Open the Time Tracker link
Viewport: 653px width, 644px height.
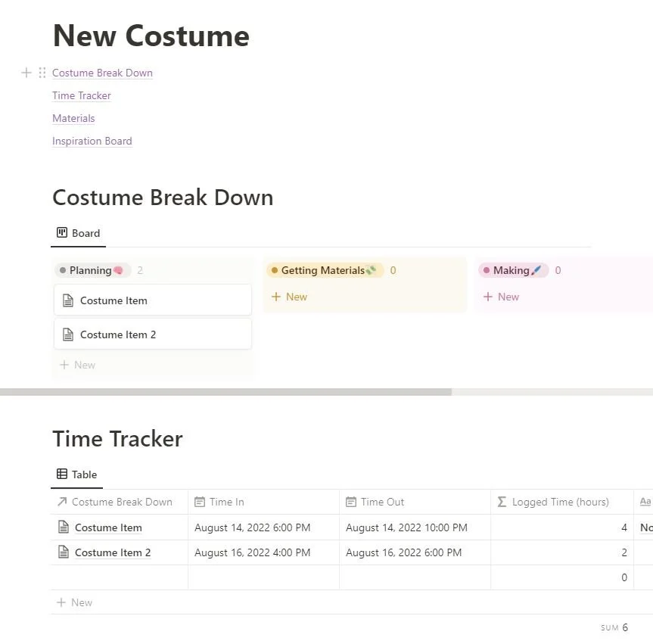(82, 95)
